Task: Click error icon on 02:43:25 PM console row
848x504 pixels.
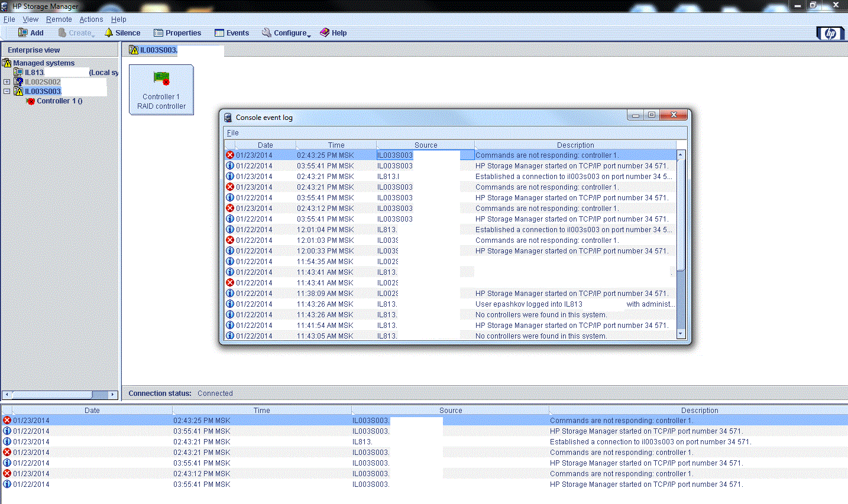Action: [x=230, y=155]
